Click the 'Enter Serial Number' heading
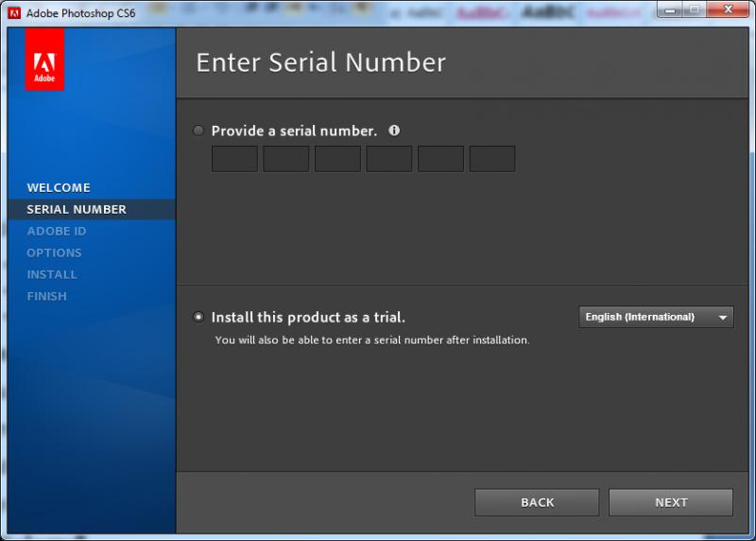 [x=320, y=62]
